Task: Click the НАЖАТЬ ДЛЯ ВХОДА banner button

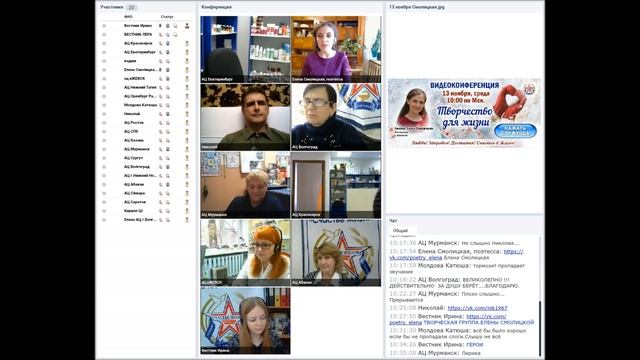Action: click(515, 131)
